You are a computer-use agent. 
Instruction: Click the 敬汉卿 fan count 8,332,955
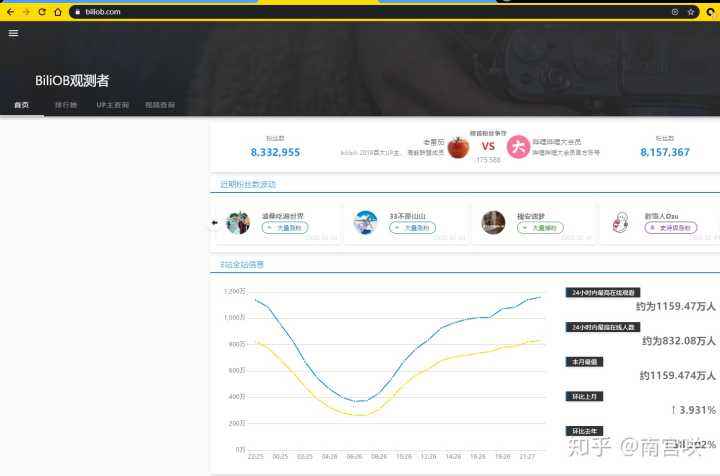[x=275, y=152]
